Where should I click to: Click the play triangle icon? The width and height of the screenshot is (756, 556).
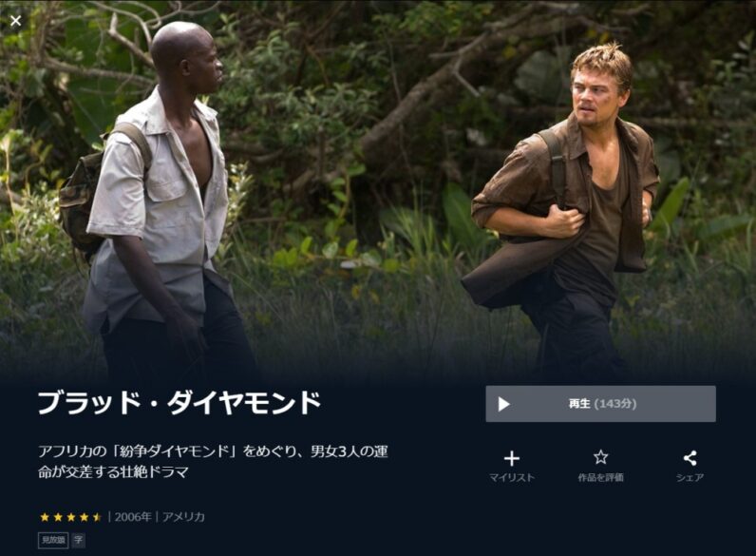pos(503,404)
